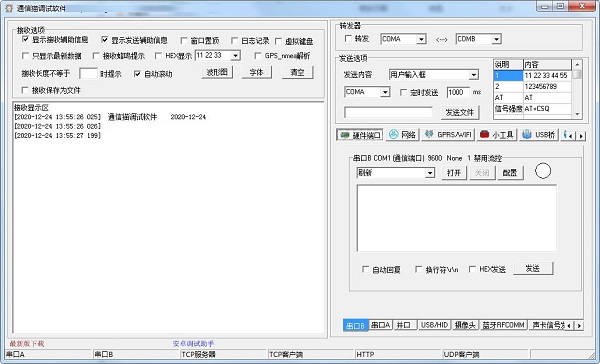Switch to the 网络 network tab

[x=402, y=135]
